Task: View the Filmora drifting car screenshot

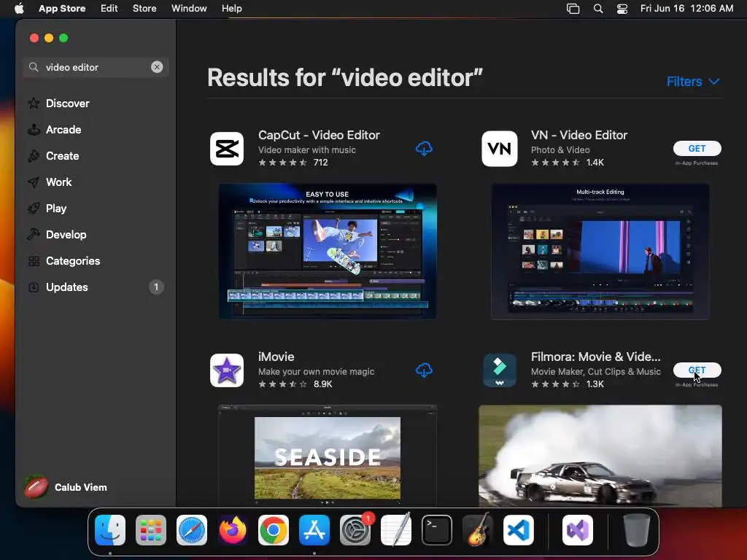Action: click(x=600, y=456)
